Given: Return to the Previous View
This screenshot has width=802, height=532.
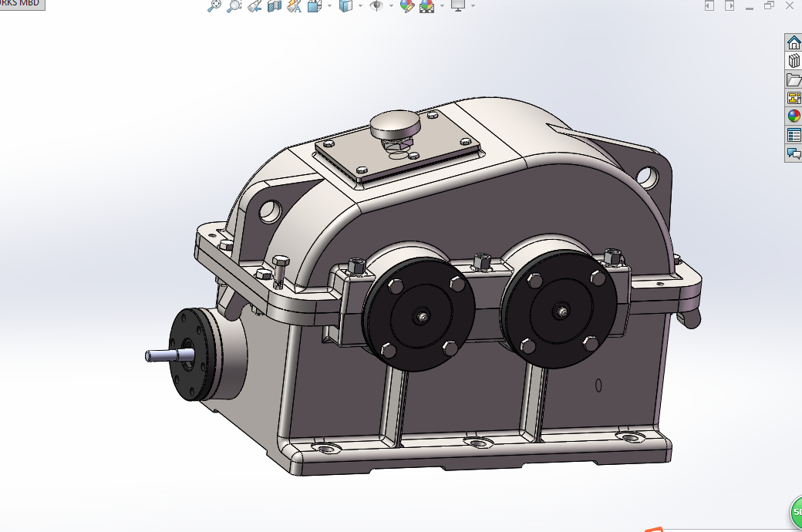Looking at the screenshot, I should [x=254, y=5].
